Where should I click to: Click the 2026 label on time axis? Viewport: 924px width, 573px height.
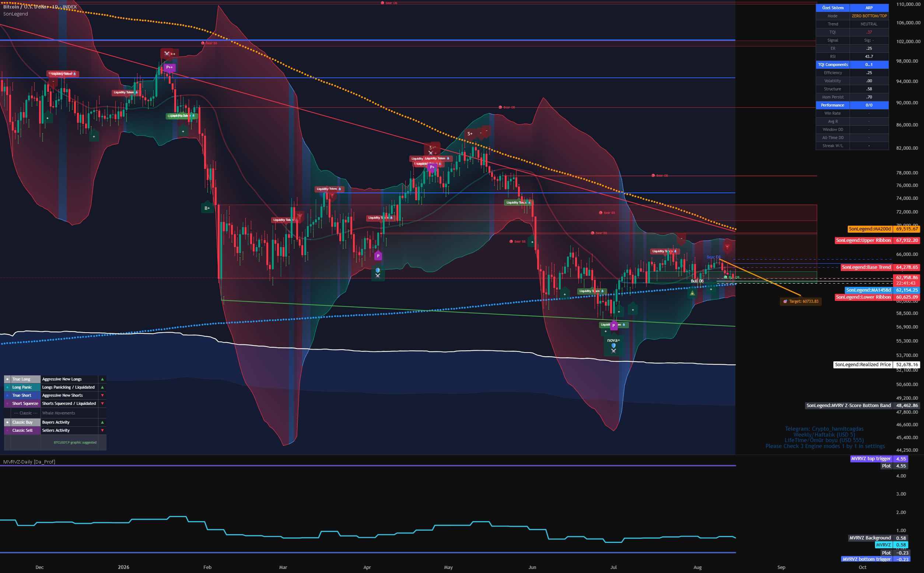[123, 567]
